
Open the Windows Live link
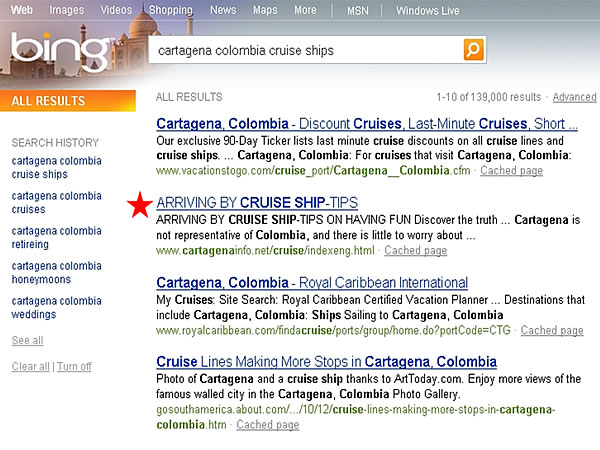(428, 10)
